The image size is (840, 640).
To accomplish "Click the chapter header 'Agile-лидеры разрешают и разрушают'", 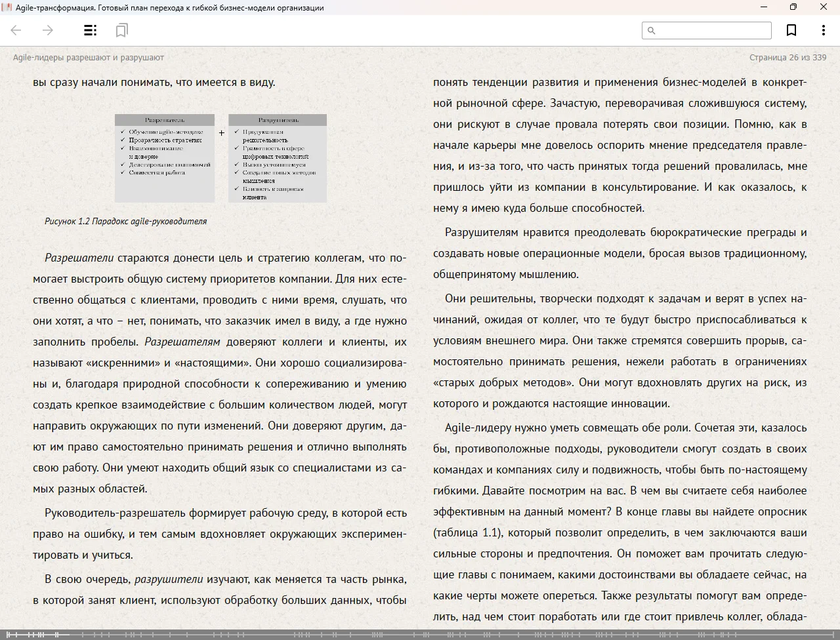I will click(x=89, y=57).
